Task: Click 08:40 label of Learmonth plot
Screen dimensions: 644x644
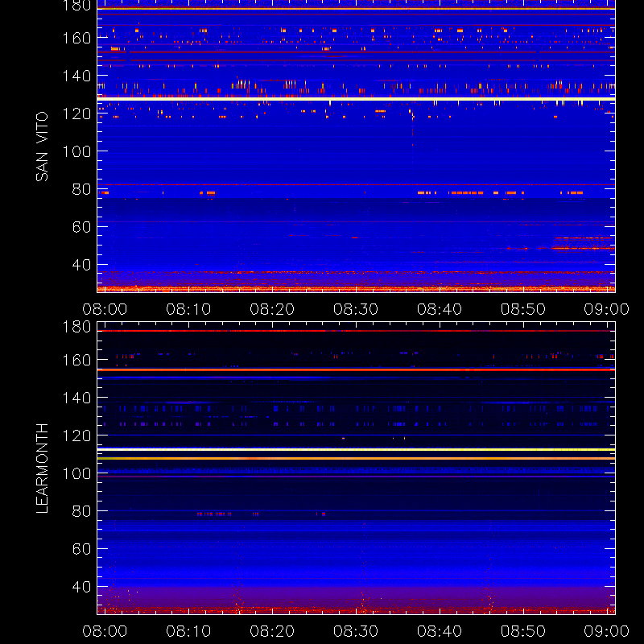Action: pyautogui.click(x=440, y=631)
